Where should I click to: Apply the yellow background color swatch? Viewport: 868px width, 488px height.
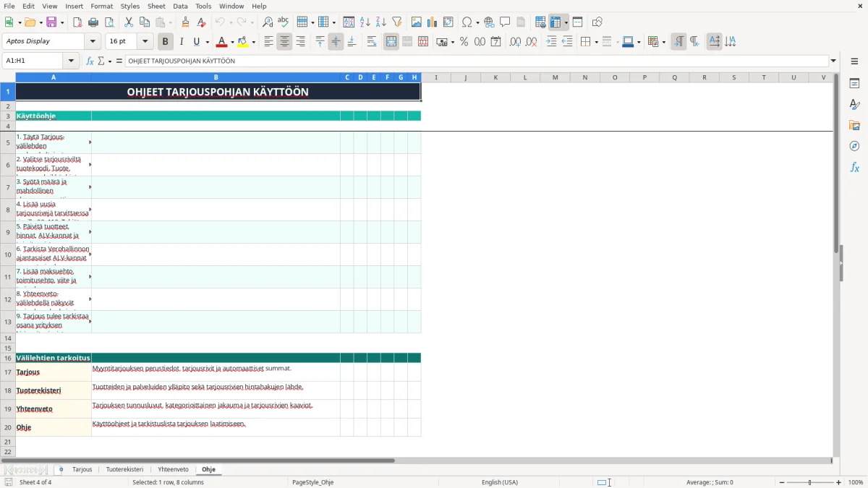click(243, 42)
